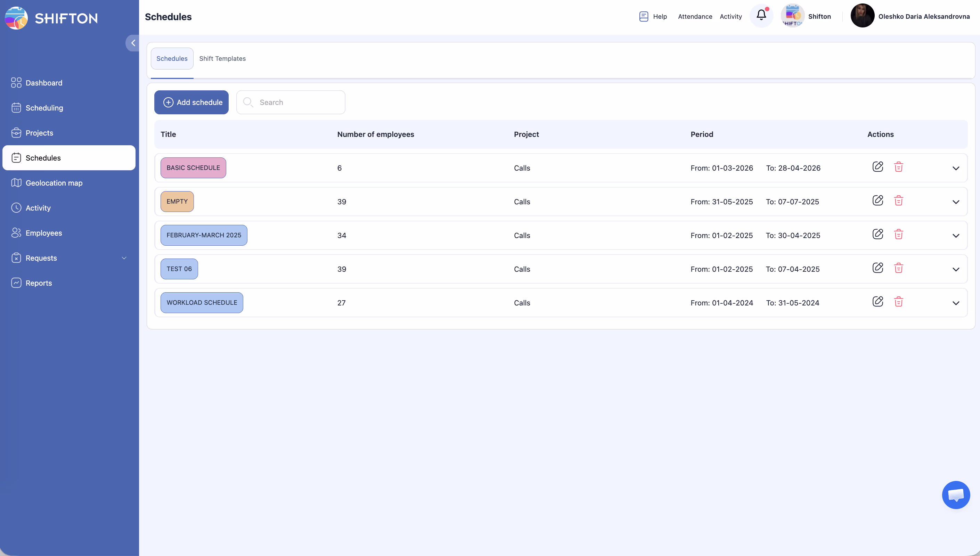Open the Help guide icon
The width and height of the screenshot is (980, 556).
pos(644,16)
